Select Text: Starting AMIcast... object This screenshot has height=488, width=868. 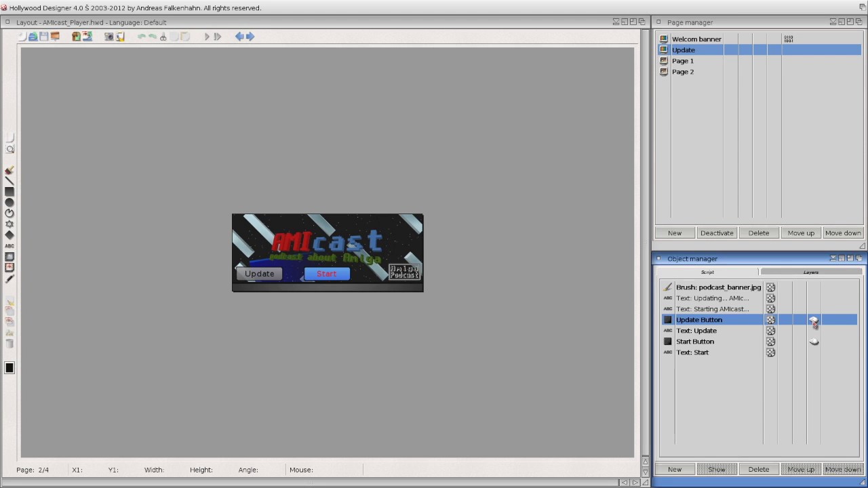(758, 309)
